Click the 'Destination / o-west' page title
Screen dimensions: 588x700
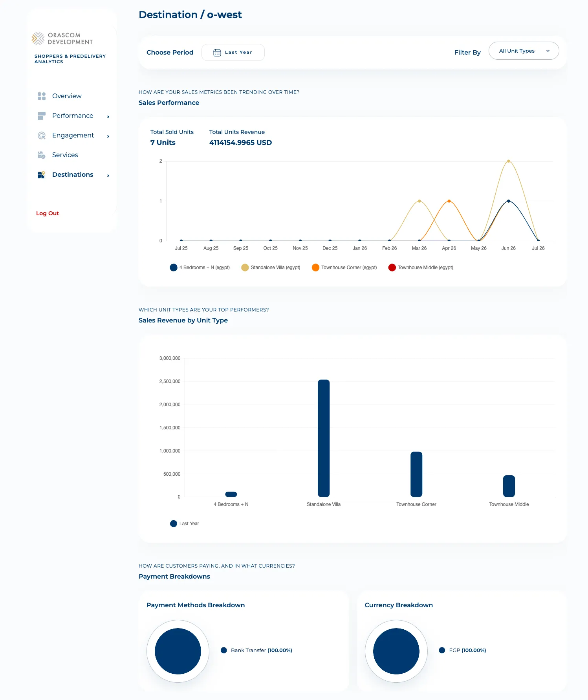[x=190, y=15]
